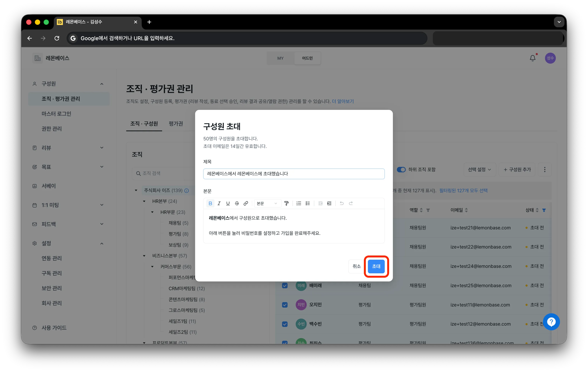This screenshot has width=588, height=372.
Task: Apply italic formatting in the body editor
Action: coord(219,203)
